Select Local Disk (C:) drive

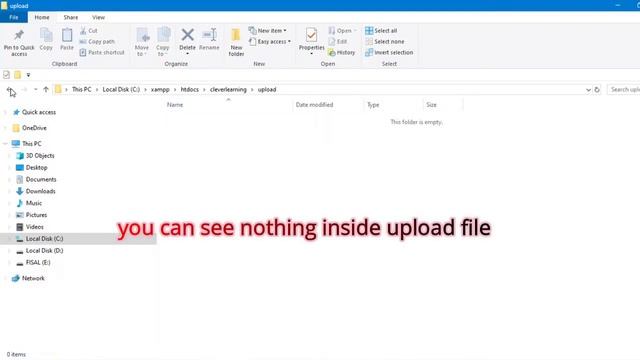point(44,239)
